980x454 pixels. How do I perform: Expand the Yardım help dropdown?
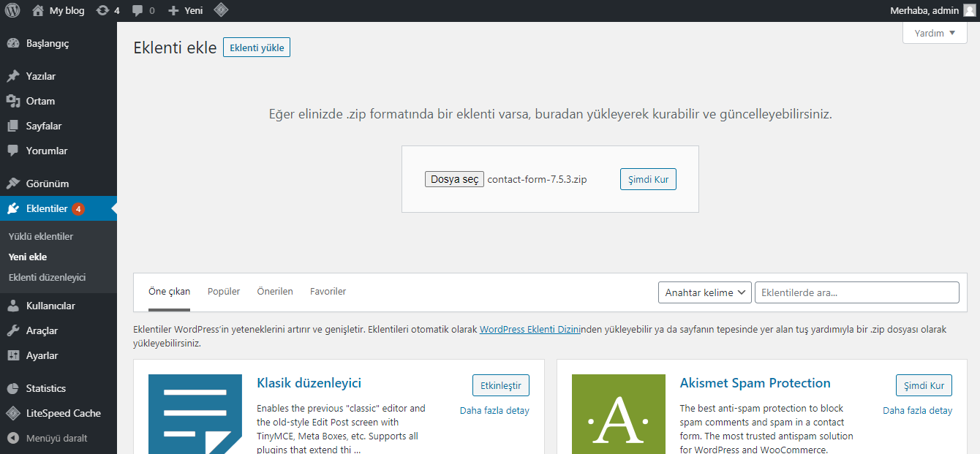coord(935,33)
